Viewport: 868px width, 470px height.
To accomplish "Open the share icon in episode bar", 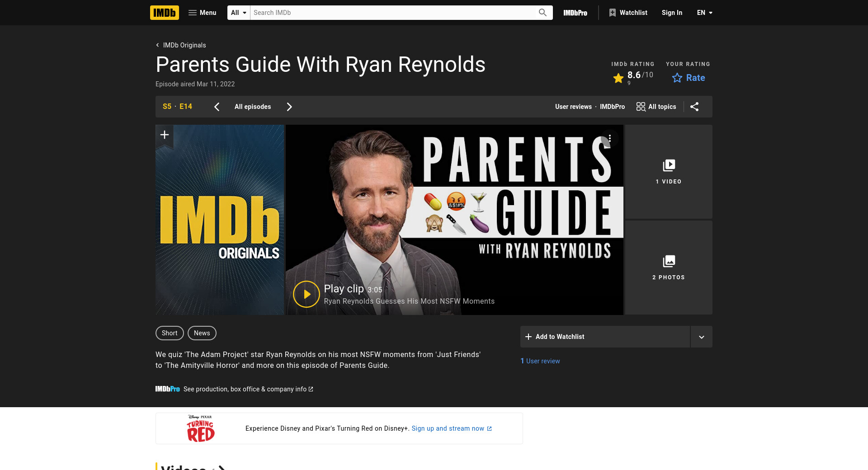I will [694, 107].
